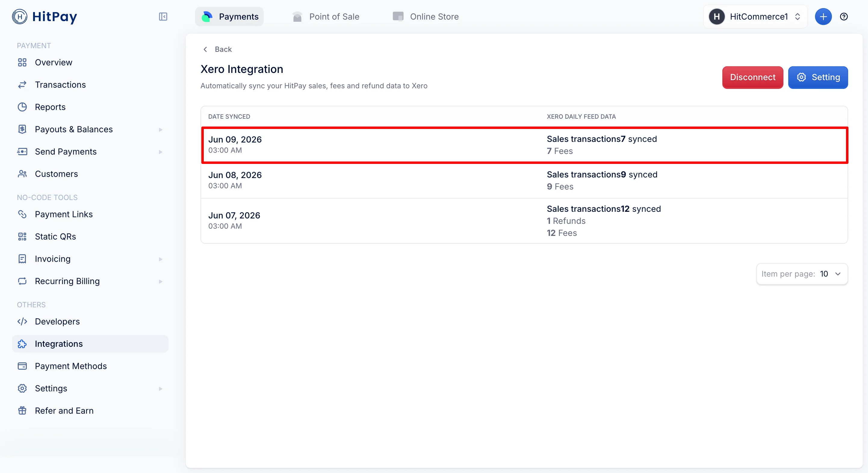Viewport: 868px width, 473px height.
Task: Open the help question mark icon
Action: tap(844, 17)
